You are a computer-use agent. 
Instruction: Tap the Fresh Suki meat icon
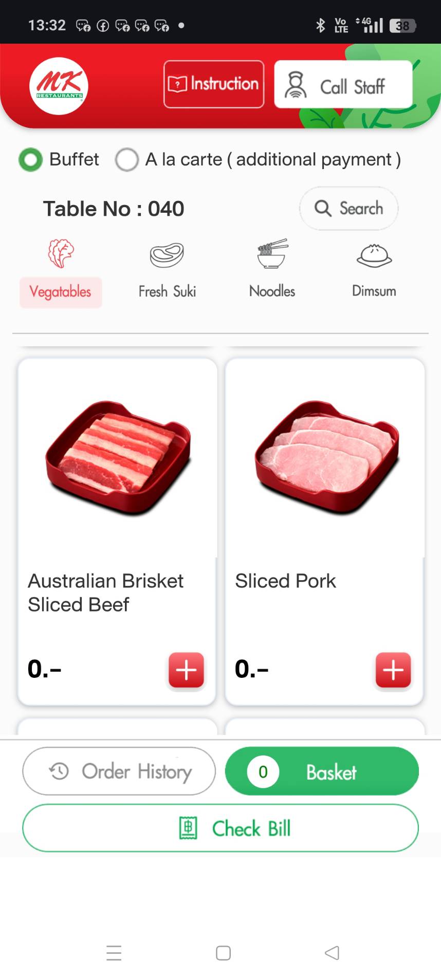pos(167,254)
